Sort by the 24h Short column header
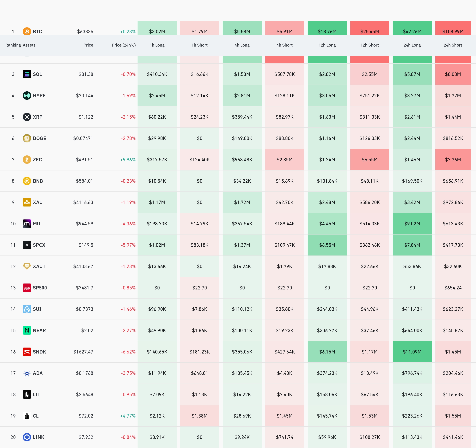Viewport: 476px width, 448px height. coord(453,45)
